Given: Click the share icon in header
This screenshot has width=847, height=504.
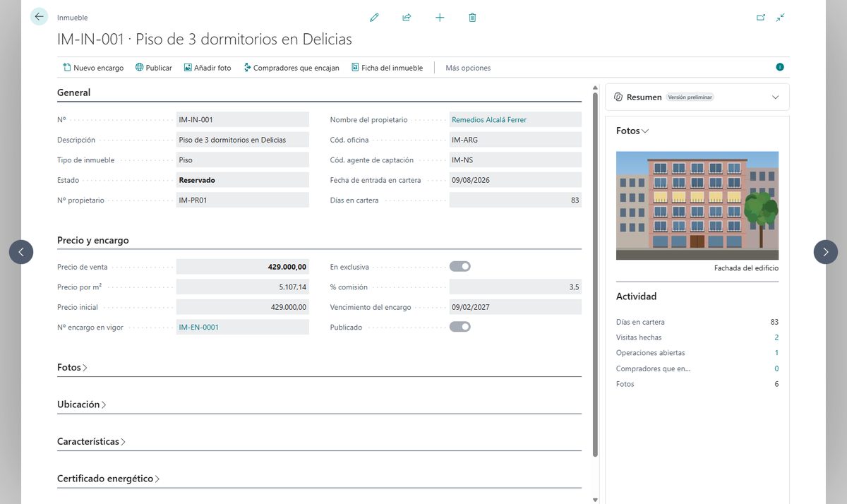Looking at the screenshot, I should [407, 17].
